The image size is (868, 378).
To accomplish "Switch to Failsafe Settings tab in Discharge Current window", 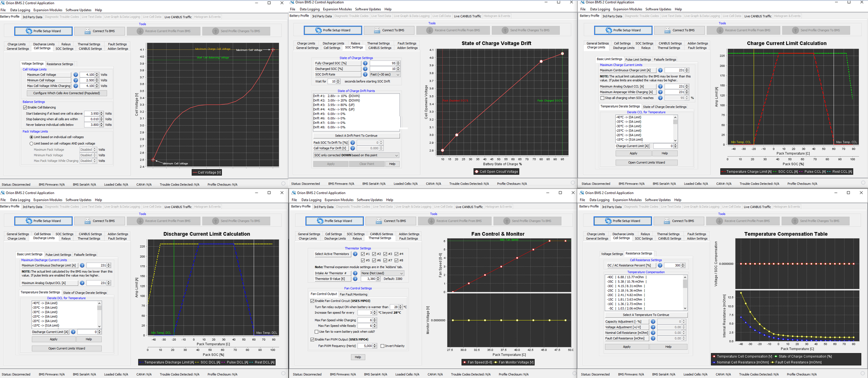I will tap(85, 255).
